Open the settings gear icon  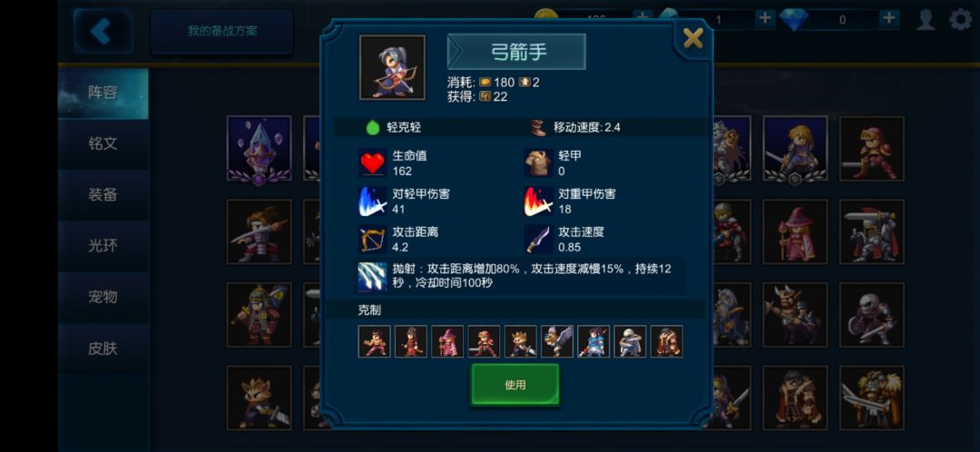coord(961,19)
